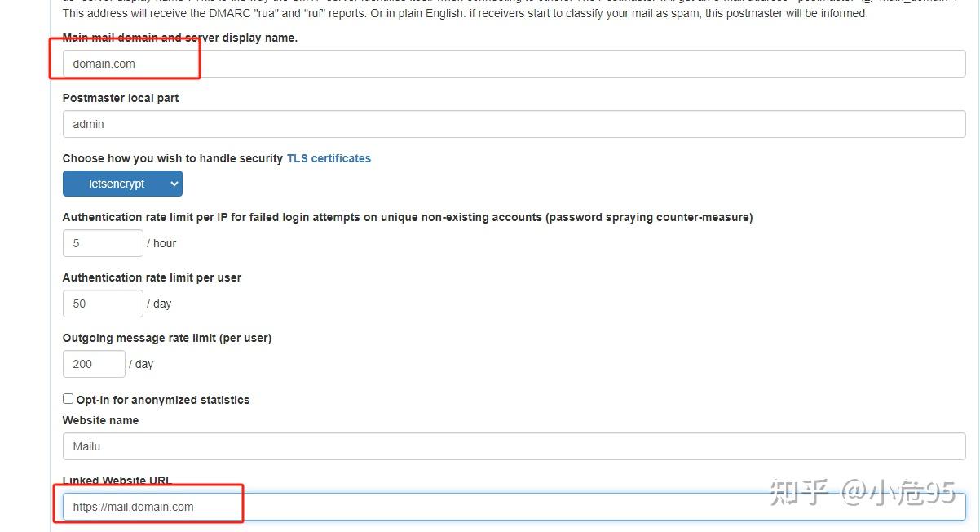Enable the anonymized statistics opt-in checkbox

(68, 399)
